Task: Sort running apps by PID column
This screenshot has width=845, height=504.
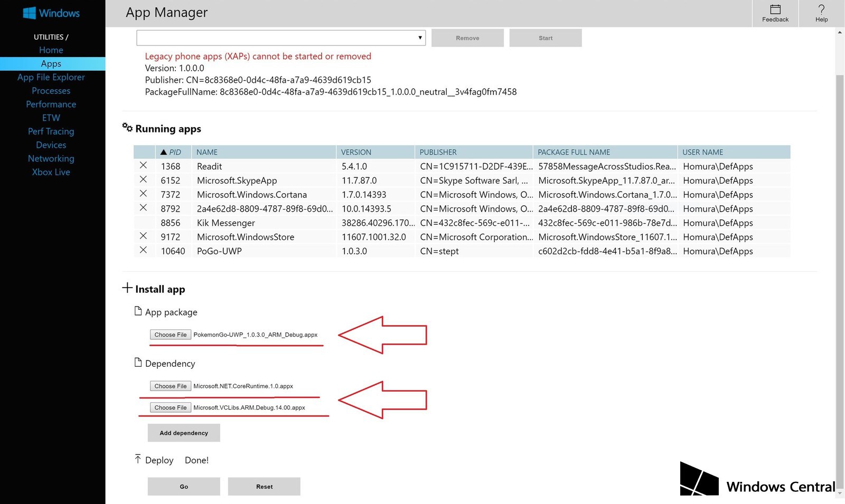Action: [x=173, y=152]
